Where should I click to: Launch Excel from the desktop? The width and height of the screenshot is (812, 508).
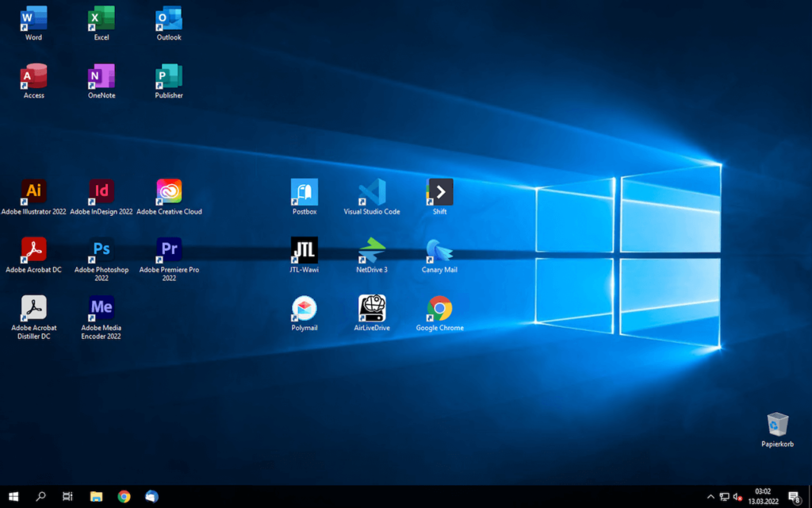tap(101, 23)
